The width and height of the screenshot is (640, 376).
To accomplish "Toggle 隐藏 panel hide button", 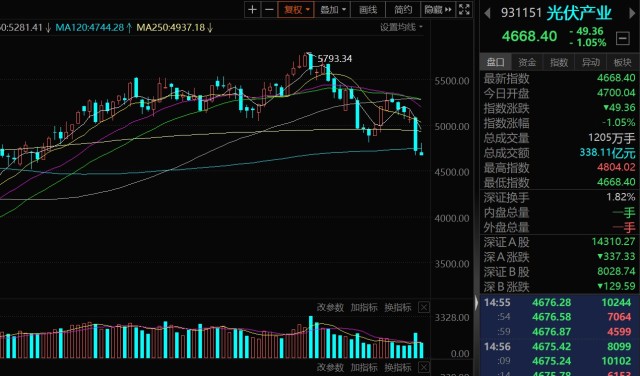I will (438, 9).
